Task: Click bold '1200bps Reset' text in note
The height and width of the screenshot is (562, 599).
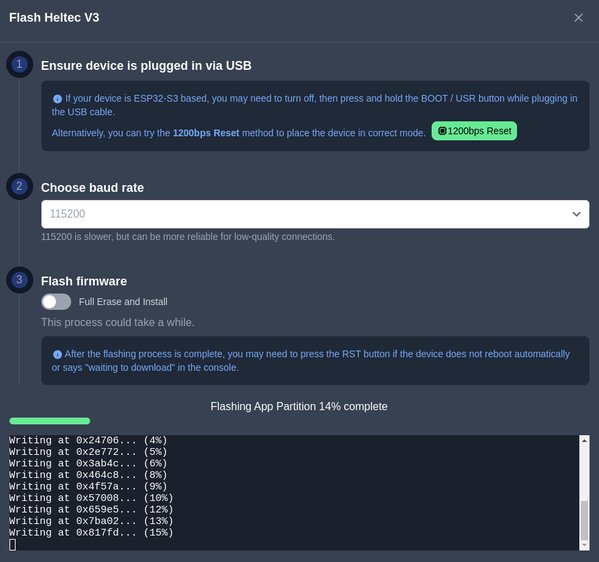Action: click(206, 133)
